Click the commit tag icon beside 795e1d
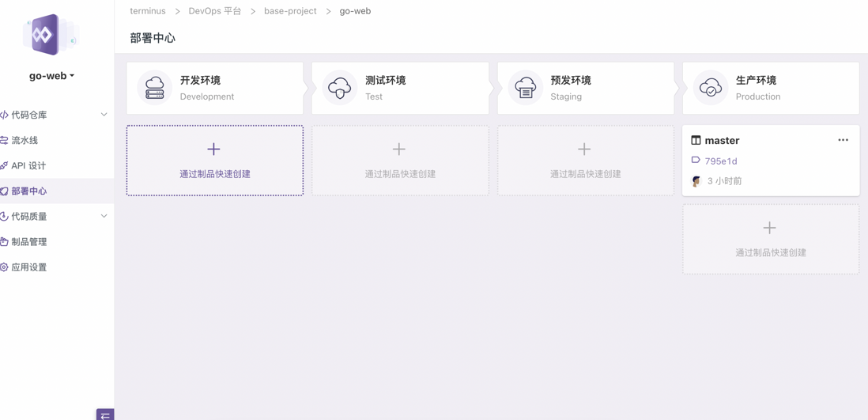 [x=696, y=161]
